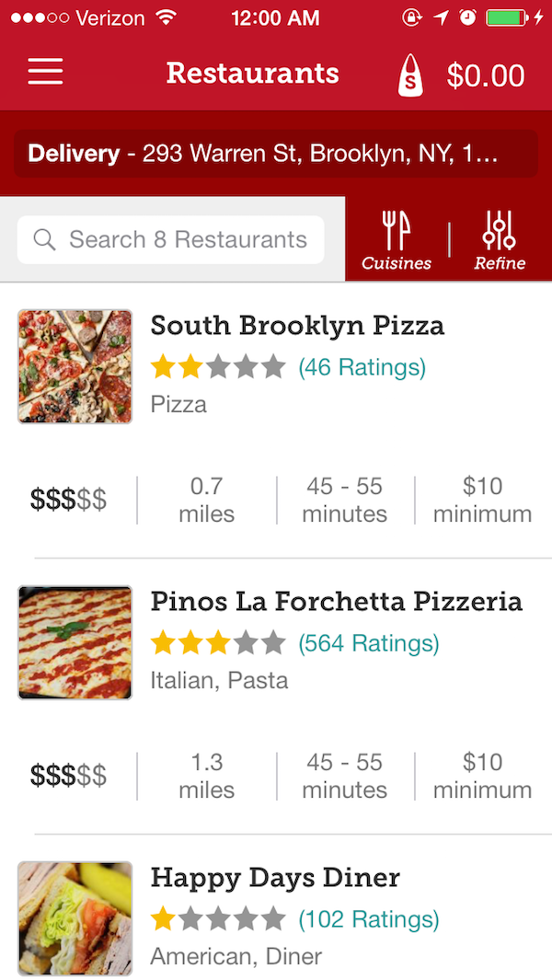The width and height of the screenshot is (552, 980).
Task: Tap the shopping bag cart icon
Action: click(x=411, y=75)
